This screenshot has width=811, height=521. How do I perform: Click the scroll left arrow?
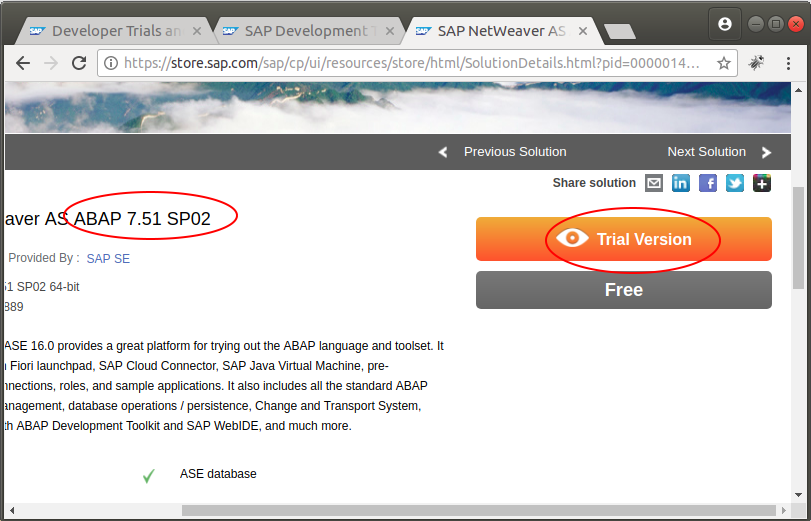coord(11,510)
